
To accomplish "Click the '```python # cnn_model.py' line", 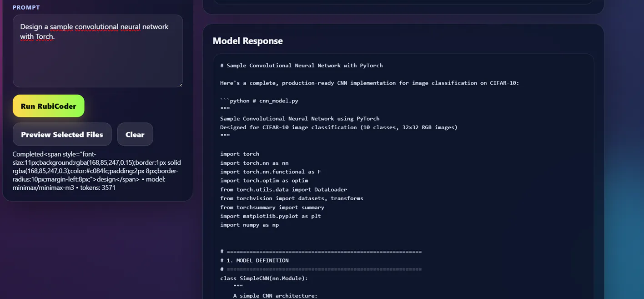I will 259,101.
